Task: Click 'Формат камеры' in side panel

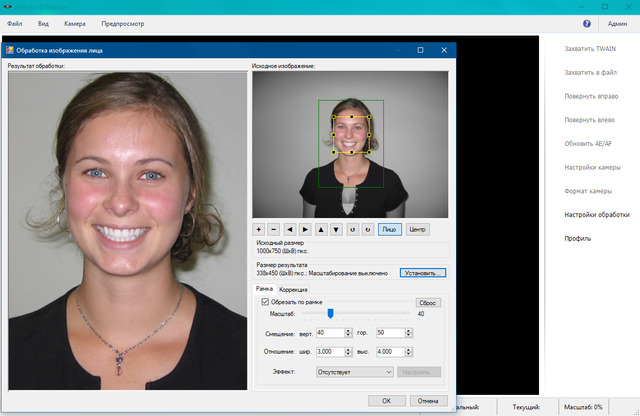Action: (x=588, y=191)
